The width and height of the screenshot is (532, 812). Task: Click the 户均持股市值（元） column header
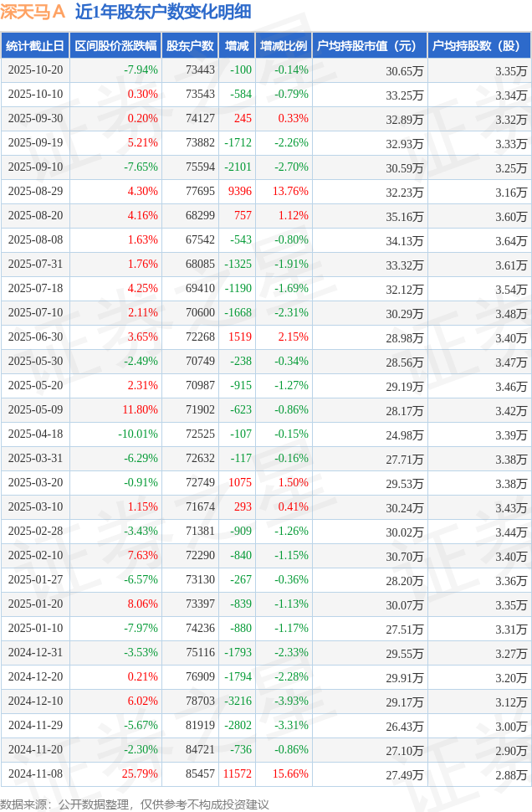(x=369, y=46)
